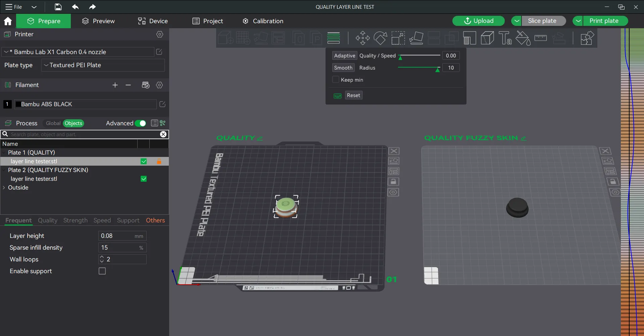Select the Rotate tool
This screenshot has width=644, height=336.
point(380,38)
